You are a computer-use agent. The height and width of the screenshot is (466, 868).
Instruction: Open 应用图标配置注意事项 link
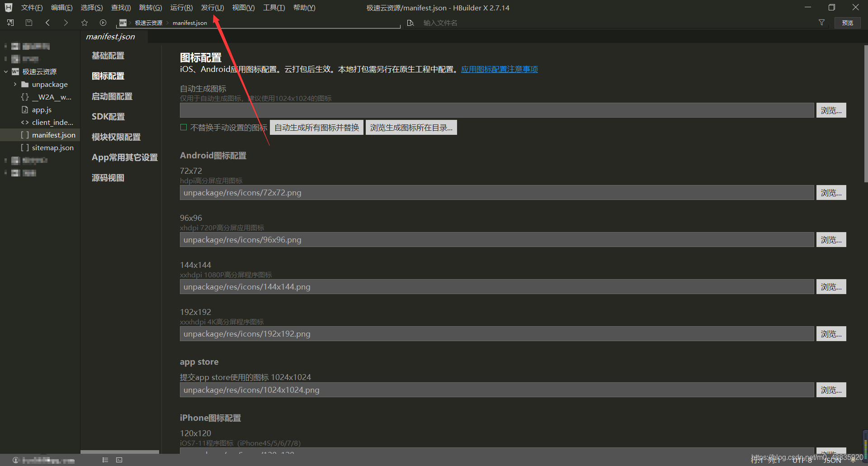(x=500, y=69)
